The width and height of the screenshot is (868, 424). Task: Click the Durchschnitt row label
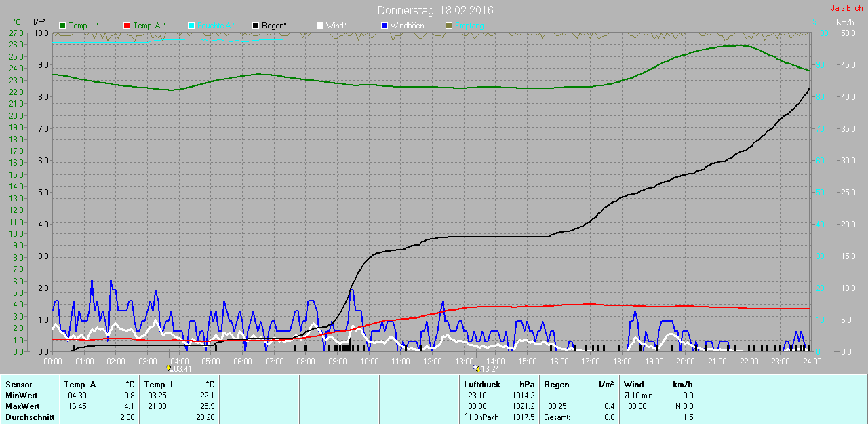tap(30, 417)
